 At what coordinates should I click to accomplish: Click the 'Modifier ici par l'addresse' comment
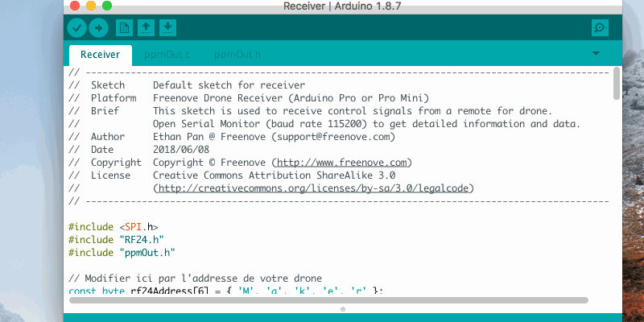tap(195, 279)
